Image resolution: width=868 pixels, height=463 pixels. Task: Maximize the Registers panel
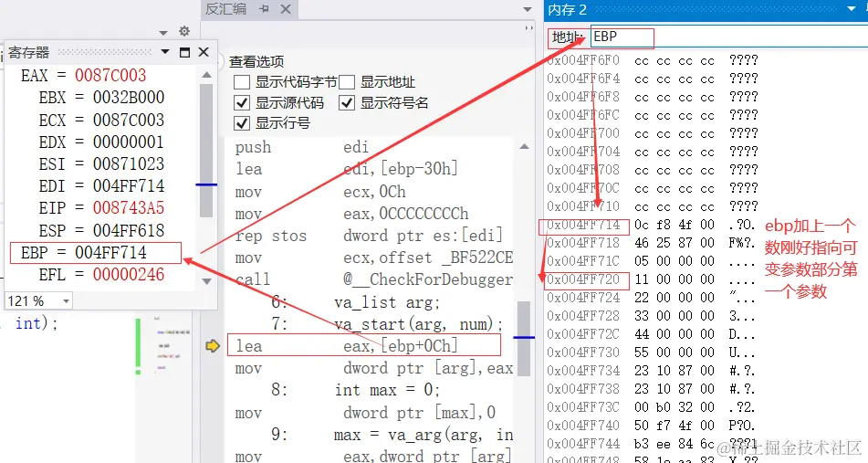[x=185, y=52]
